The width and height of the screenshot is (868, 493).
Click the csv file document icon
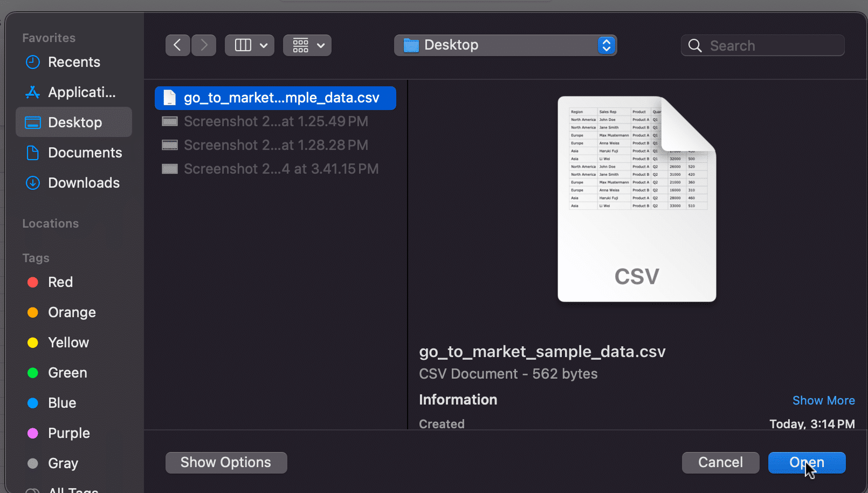click(x=170, y=98)
